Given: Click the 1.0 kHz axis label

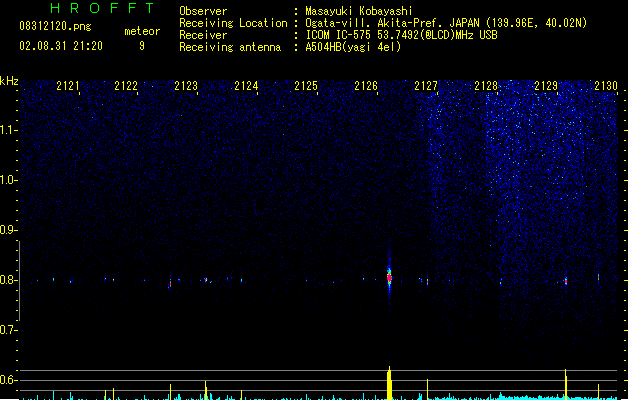Looking at the screenshot, I should (8, 180).
